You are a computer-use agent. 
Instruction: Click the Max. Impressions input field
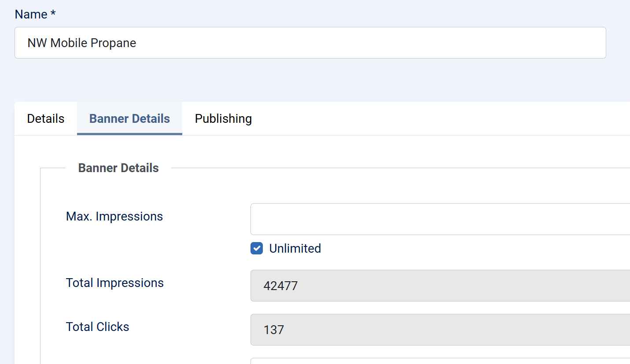[440, 219]
